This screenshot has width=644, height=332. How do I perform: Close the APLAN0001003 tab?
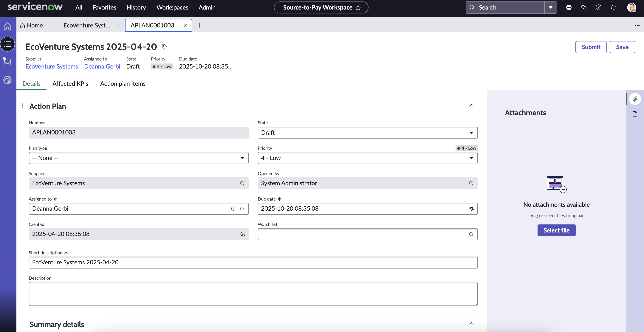(x=185, y=26)
